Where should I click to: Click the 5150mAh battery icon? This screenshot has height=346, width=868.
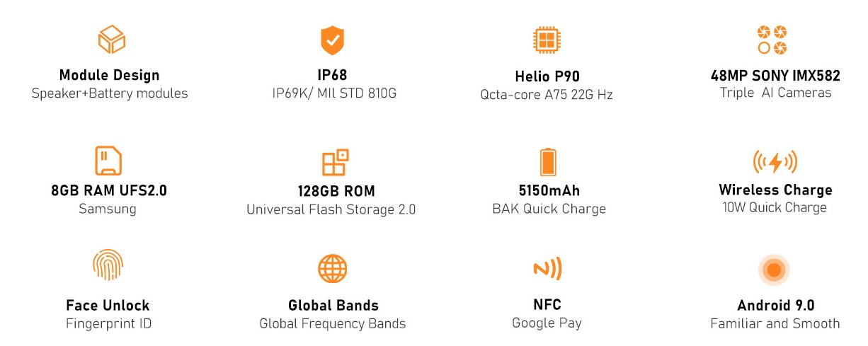tap(548, 162)
